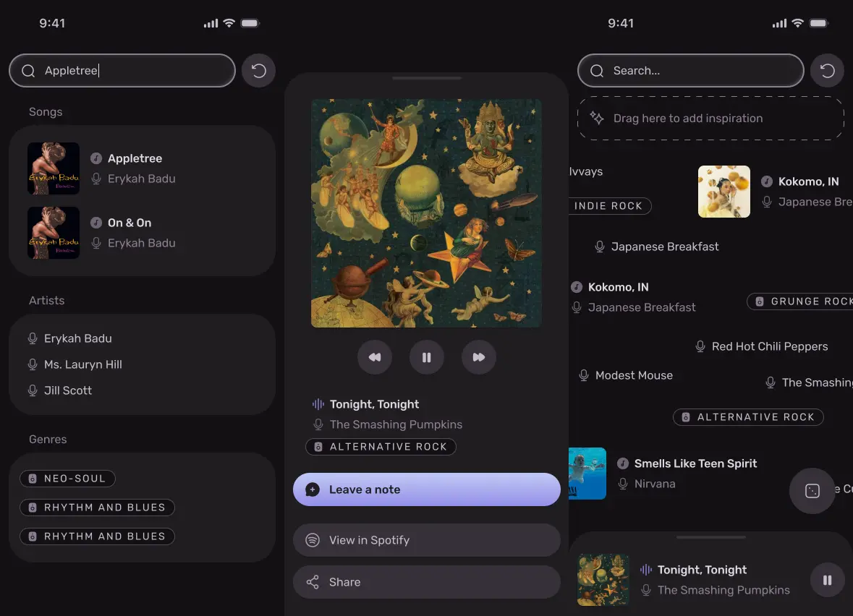Choose Ms. Lauryn Hill from Artists
This screenshot has height=616, width=853.
82,364
